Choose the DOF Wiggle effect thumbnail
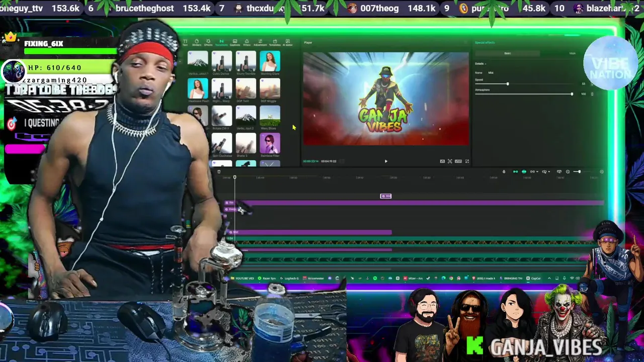The image size is (644, 362). [270, 88]
